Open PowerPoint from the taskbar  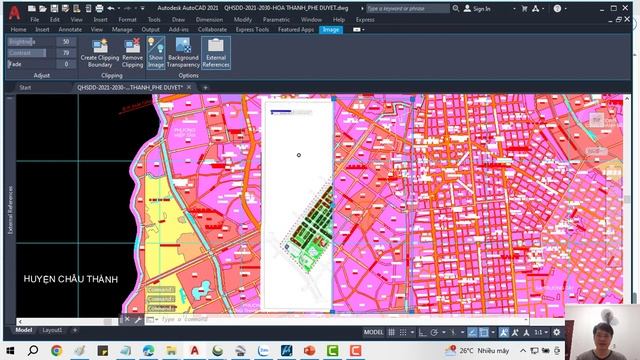310,350
